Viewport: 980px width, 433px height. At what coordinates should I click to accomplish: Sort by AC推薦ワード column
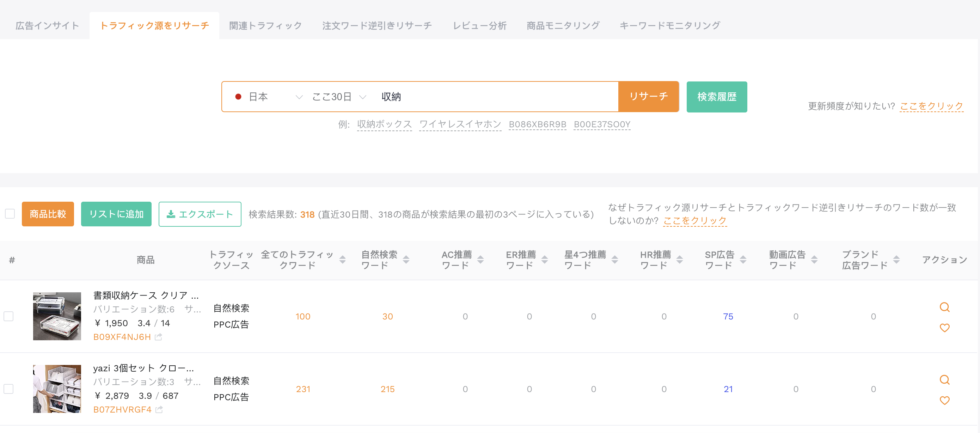pos(480,260)
